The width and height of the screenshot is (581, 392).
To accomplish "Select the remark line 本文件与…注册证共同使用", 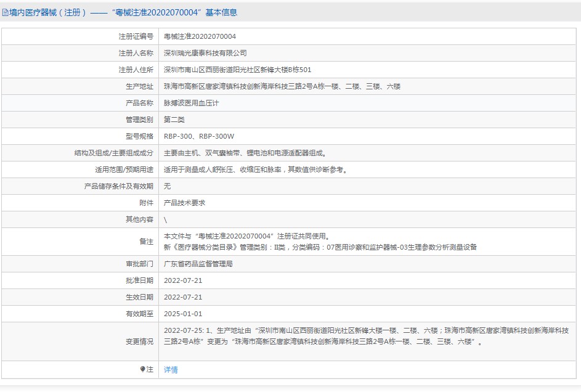I will click(x=247, y=236).
